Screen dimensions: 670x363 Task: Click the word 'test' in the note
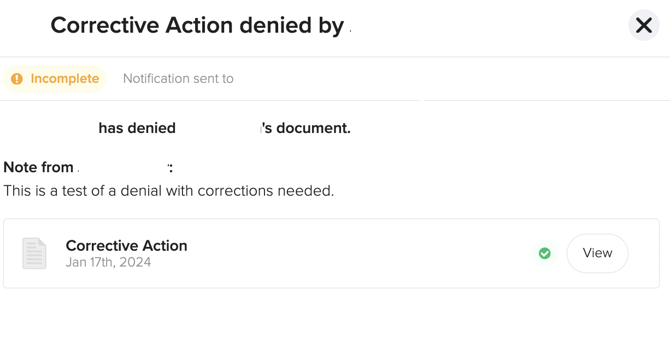click(x=76, y=190)
